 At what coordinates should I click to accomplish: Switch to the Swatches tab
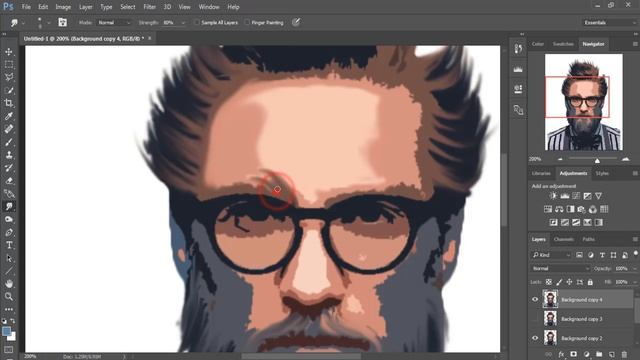pos(563,44)
